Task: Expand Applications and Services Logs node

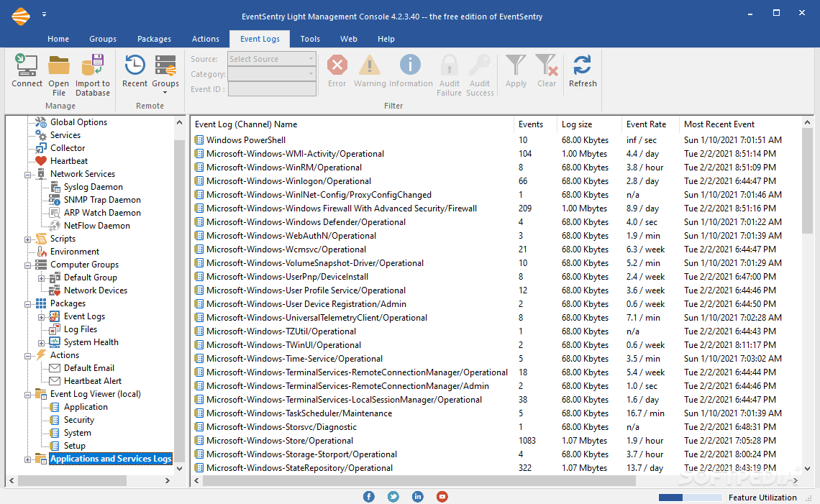Action: coord(28,459)
